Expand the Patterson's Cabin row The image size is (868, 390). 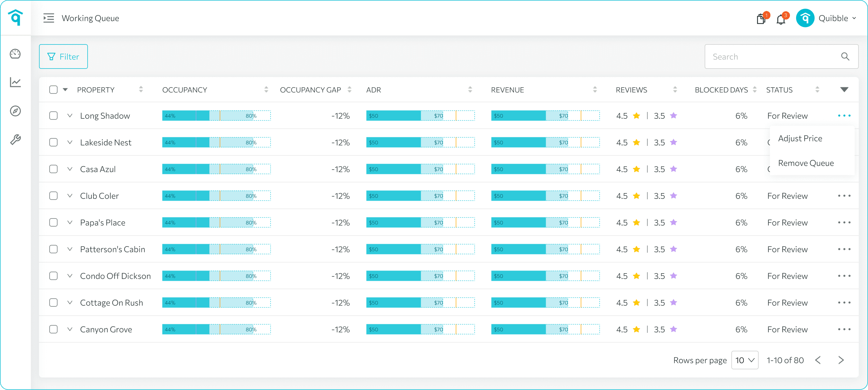pos(70,249)
